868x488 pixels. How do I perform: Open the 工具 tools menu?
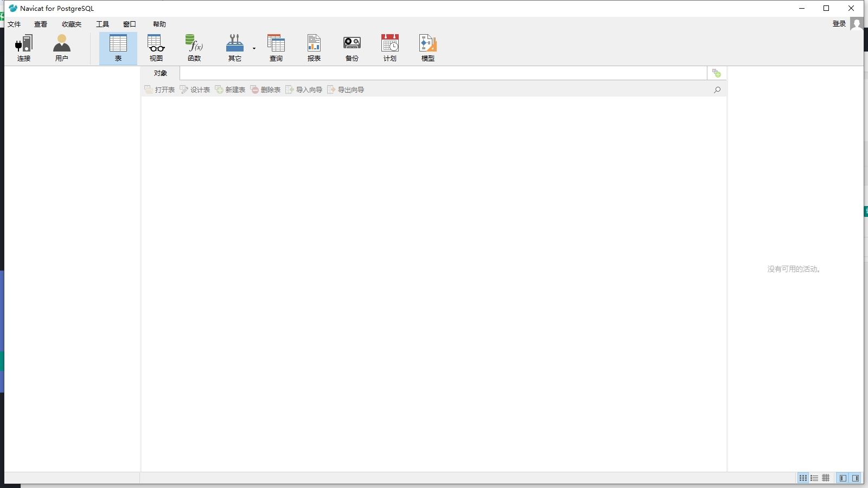coord(103,24)
